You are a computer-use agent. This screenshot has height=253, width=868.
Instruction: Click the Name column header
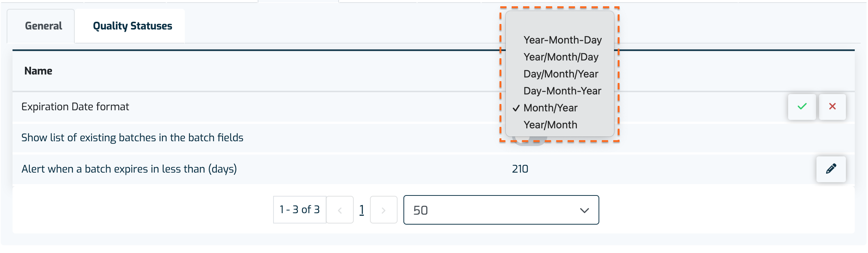point(38,71)
